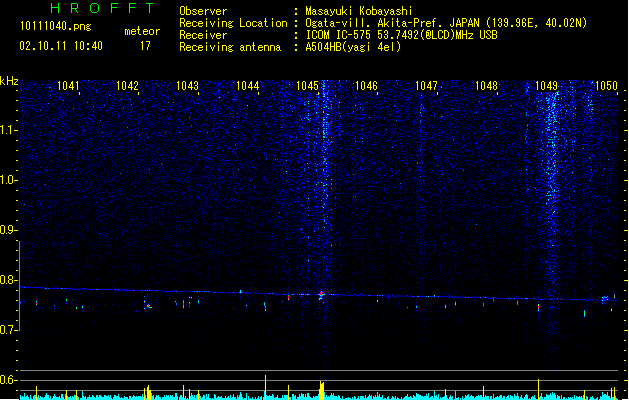Viewport: 629px width, 400px height.
Task: Click the 0.9 kHz frequency label
Action: tap(8, 230)
